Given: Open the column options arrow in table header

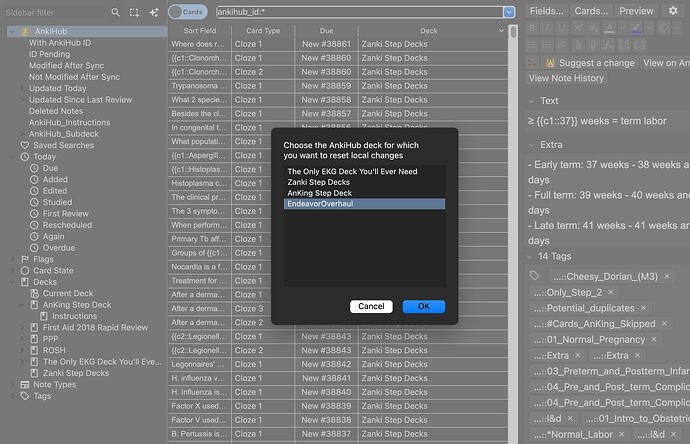Looking at the screenshot, I should click(x=501, y=31).
